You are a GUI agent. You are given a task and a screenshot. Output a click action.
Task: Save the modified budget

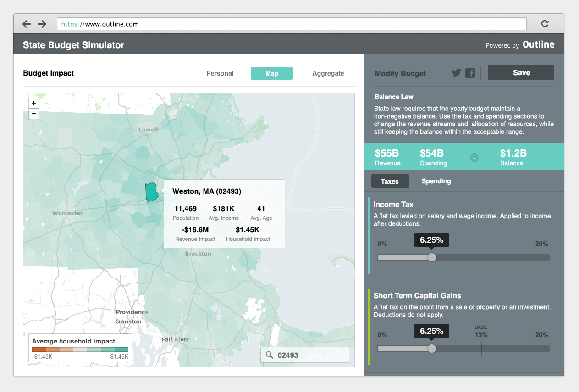point(521,73)
